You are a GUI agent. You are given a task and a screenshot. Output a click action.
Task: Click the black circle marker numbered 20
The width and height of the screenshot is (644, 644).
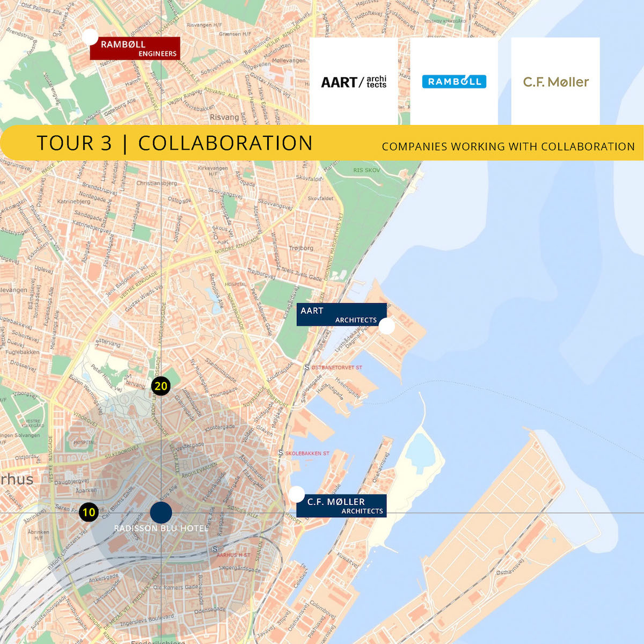tap(160, 386)
